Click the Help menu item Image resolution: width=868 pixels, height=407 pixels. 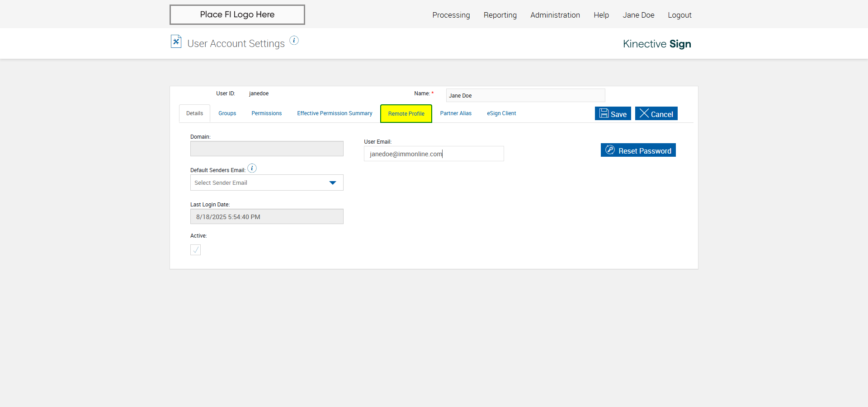[x=601, y=15]
